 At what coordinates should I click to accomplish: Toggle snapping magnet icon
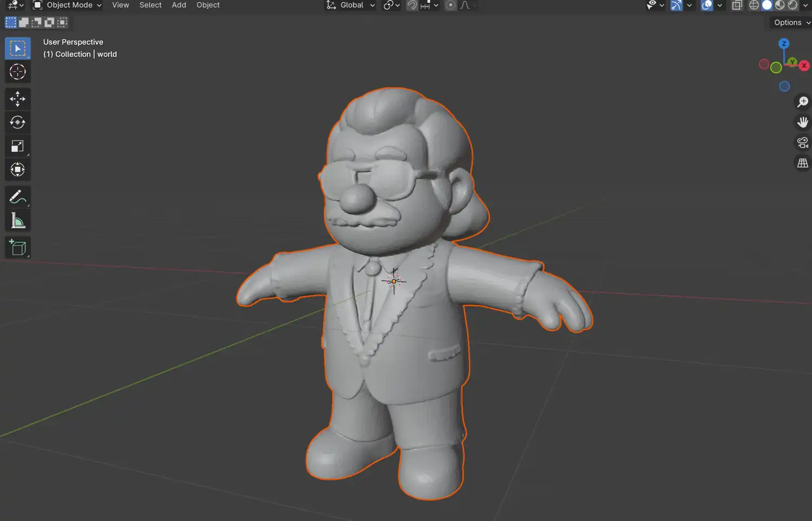point(412,5)
